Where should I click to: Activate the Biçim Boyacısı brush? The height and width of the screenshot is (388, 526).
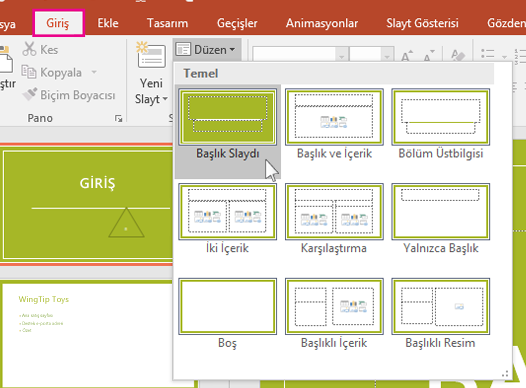pos(29,95)
